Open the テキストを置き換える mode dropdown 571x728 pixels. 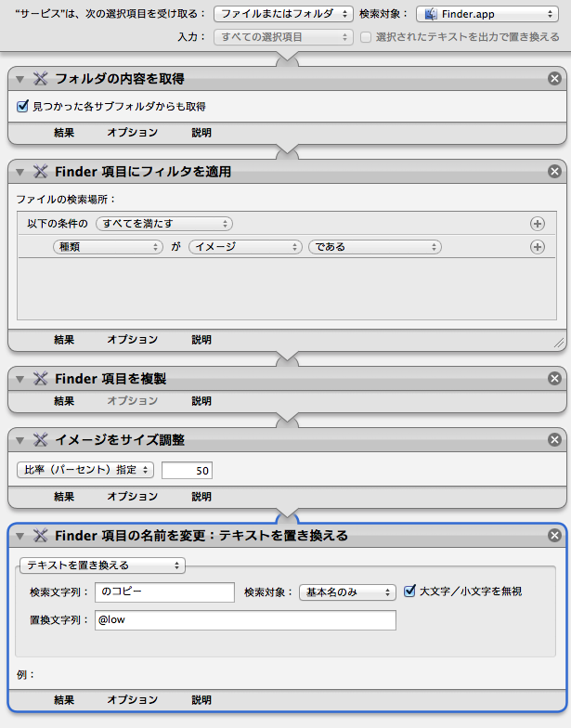pos(102,565)
